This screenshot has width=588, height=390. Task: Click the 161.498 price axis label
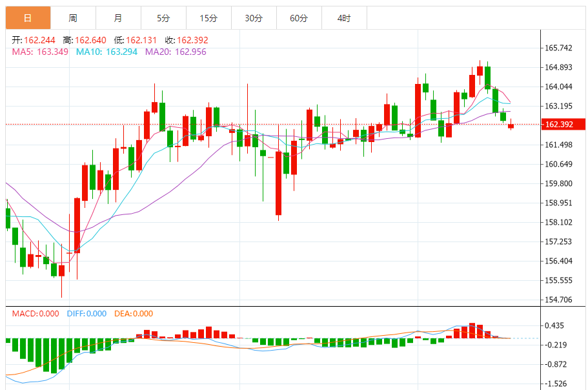coord(558,145)
